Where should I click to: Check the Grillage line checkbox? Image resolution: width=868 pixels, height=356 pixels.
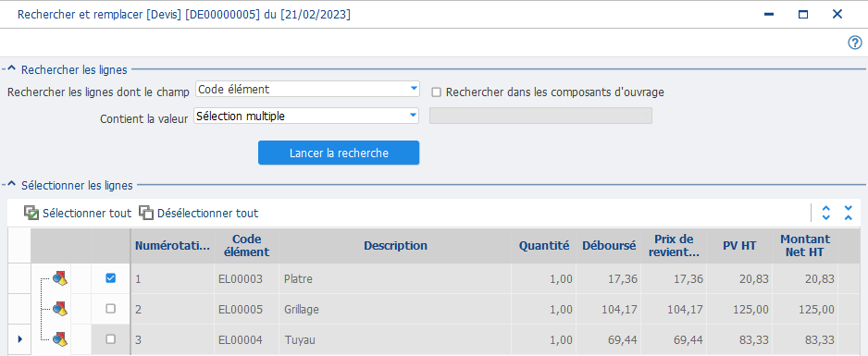[x=111, y=309]
